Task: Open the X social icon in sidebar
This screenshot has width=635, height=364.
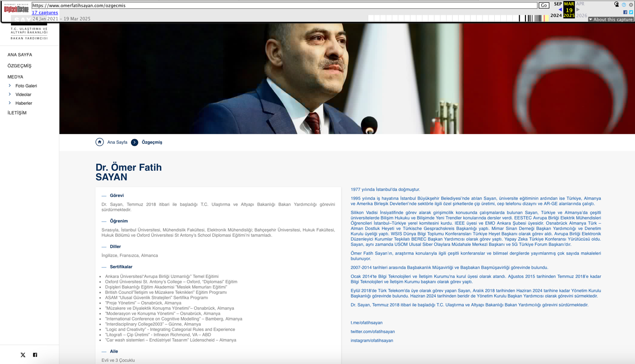Action: 23,355
